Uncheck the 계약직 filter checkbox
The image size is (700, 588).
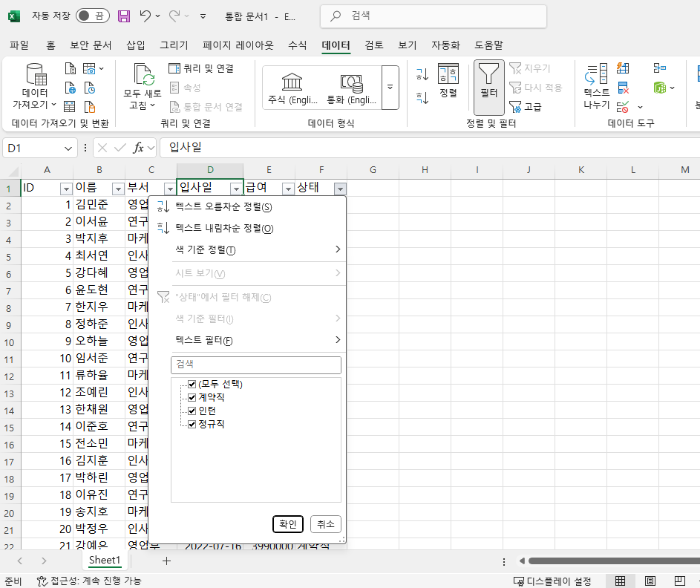(191, 396)
